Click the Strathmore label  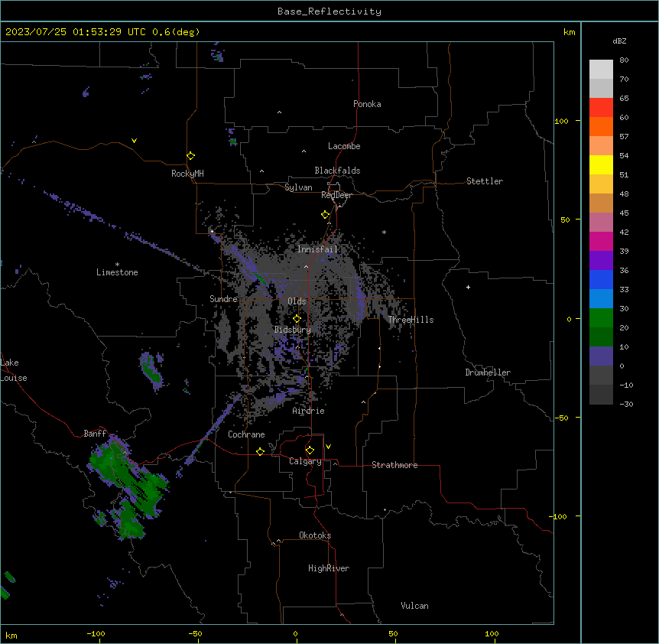[x=394, y=465]
